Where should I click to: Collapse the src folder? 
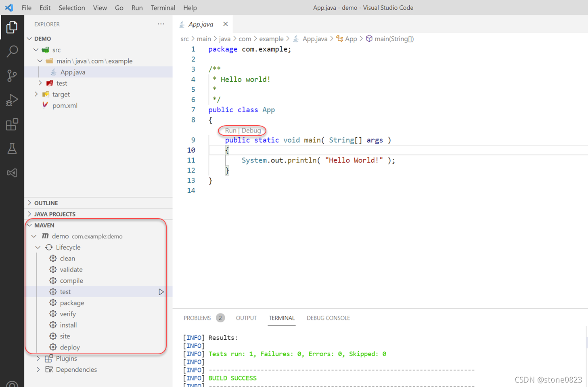click(x=36, y=50)
